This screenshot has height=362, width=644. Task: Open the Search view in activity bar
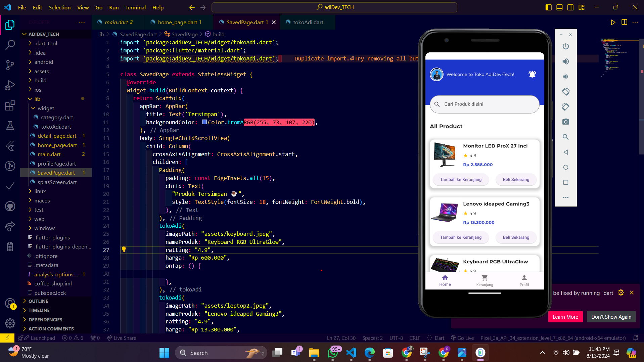(10, 45)
